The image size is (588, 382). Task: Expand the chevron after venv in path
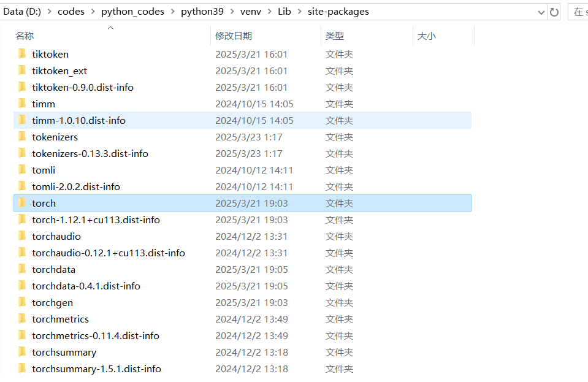tap(270, 12)
